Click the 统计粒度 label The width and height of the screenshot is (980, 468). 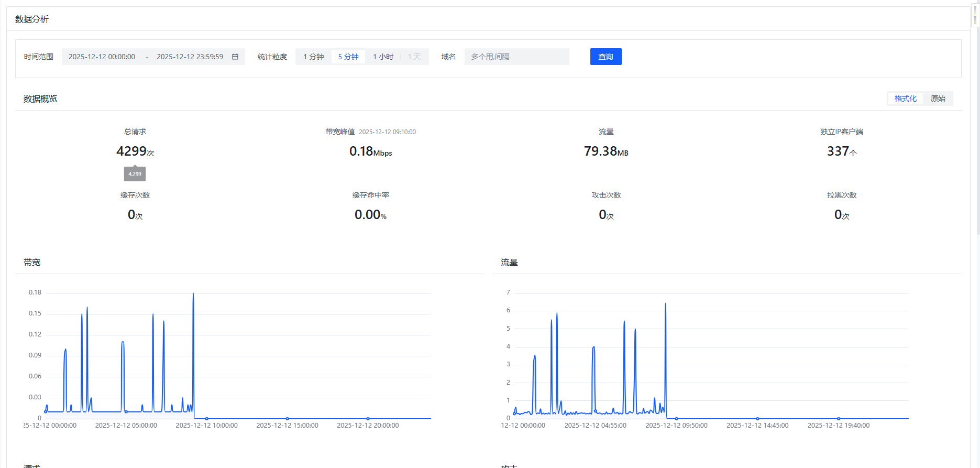point(272,57)
